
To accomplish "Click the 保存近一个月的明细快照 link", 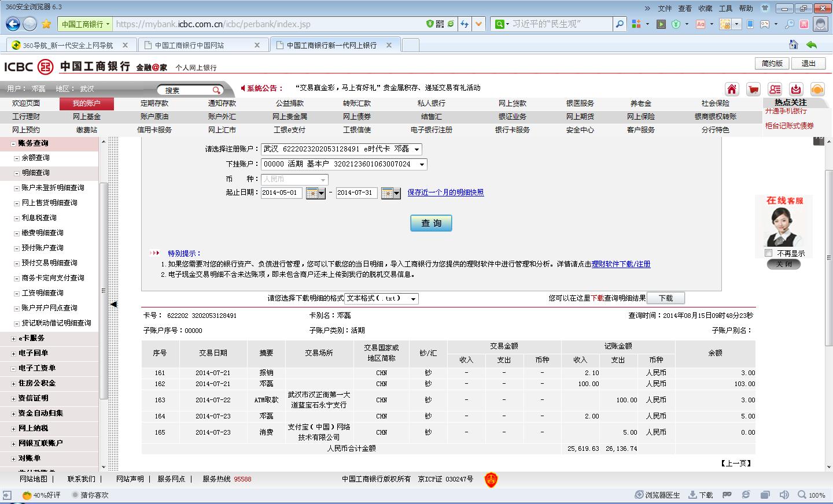I will click(445, 192).
